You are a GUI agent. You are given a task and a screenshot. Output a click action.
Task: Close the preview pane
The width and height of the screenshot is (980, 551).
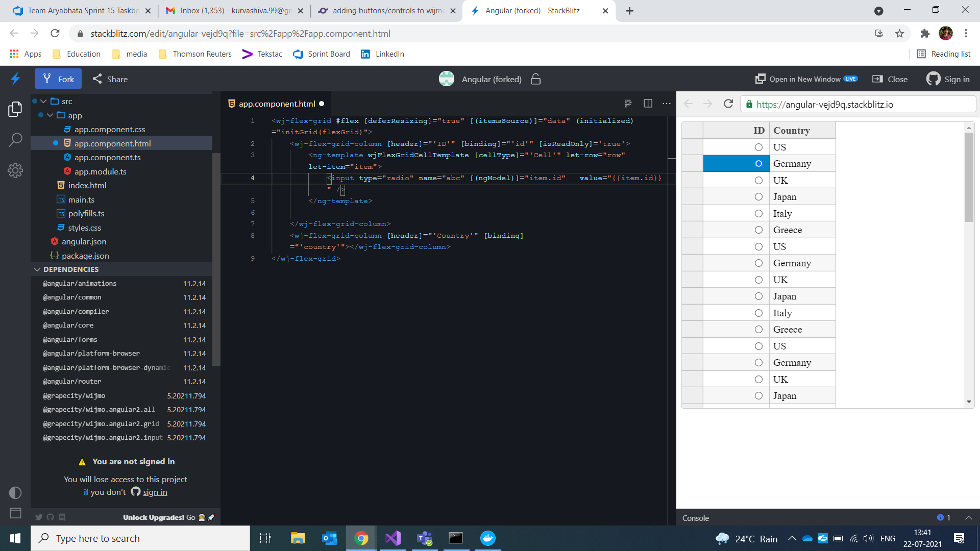[x=891, y=79]
